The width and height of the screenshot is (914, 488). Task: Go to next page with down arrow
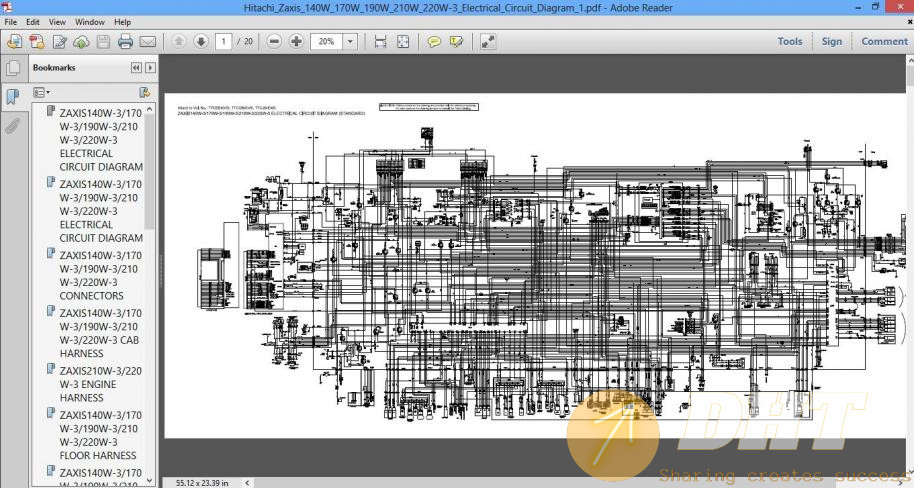201,41
